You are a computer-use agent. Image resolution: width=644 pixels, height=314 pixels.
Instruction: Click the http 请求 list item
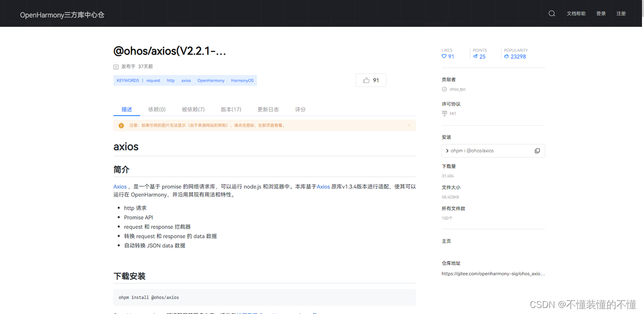135,208
